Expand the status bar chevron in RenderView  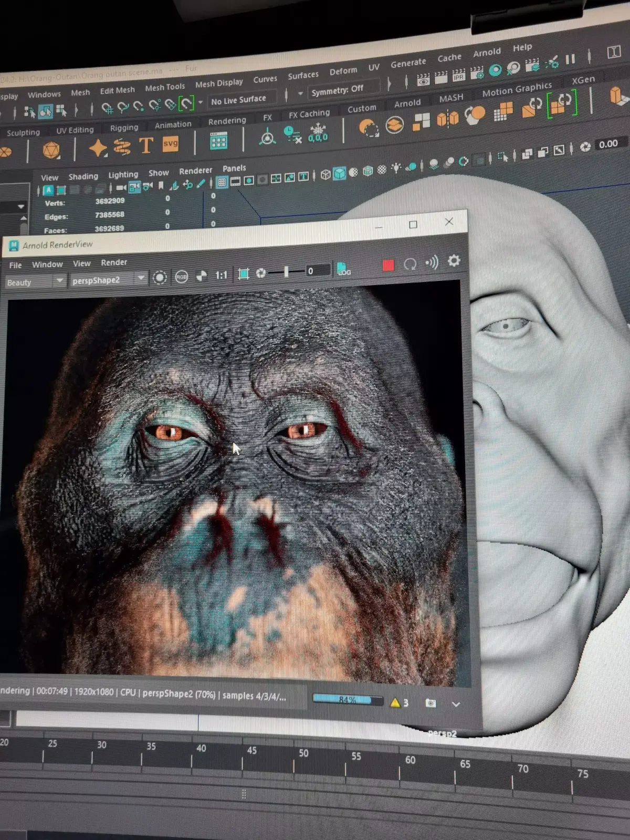[x=456, y=705]
